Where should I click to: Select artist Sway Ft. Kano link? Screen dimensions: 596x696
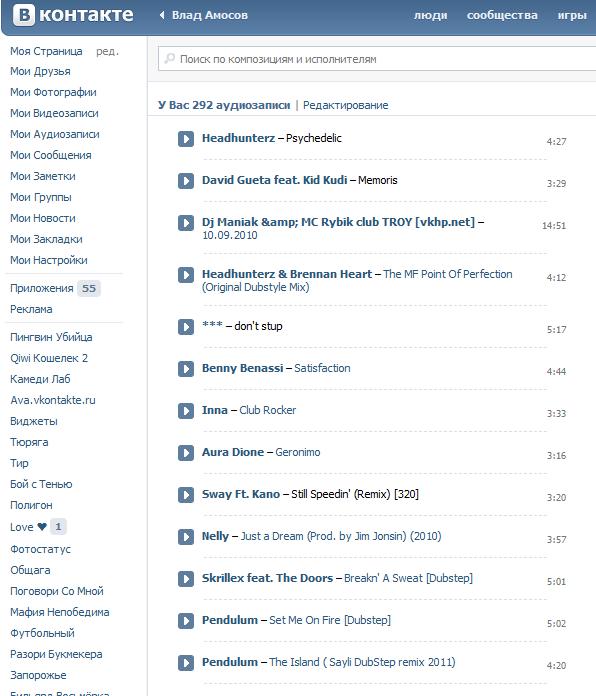pyautogui.click(x=241, y=494)
